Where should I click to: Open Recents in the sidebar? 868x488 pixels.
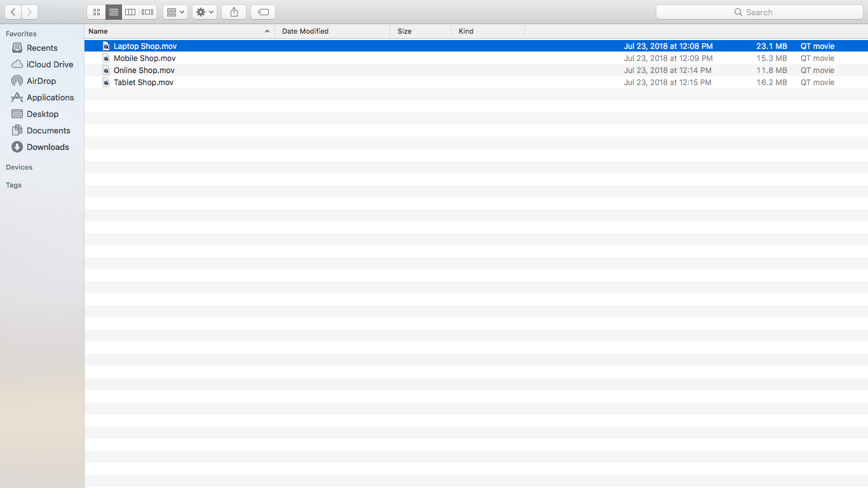42,48
